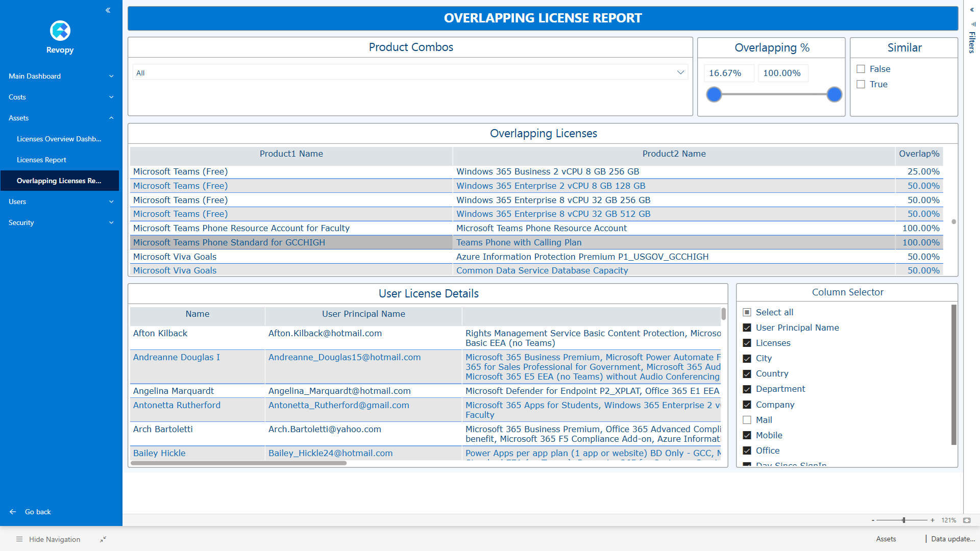Uncheck City column checkbox
Viewport: 980px width, 551px height.
(747, 358)
